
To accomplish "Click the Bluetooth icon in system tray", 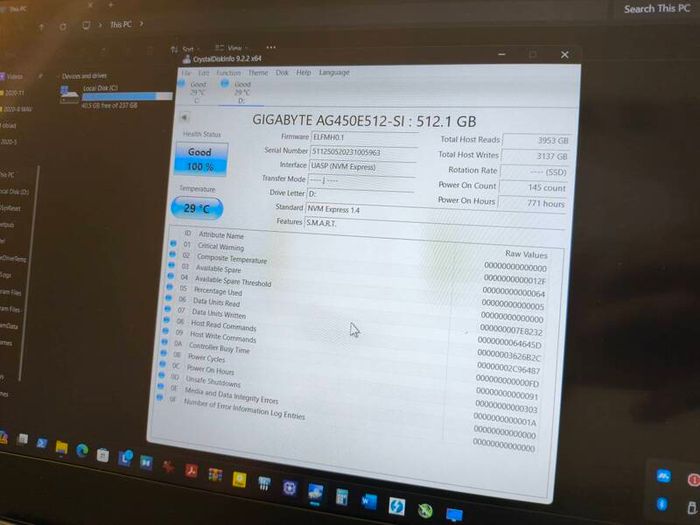I will click(662, 504).
